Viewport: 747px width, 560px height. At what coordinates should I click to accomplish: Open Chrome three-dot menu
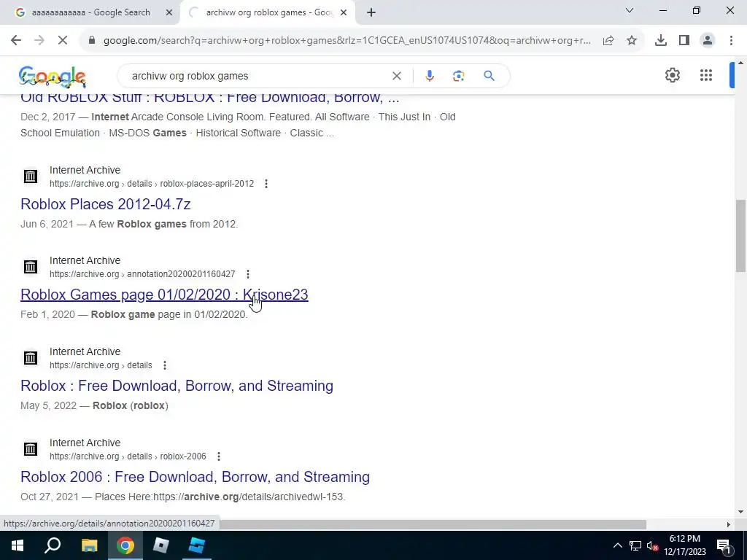click(x=731, y=41)
